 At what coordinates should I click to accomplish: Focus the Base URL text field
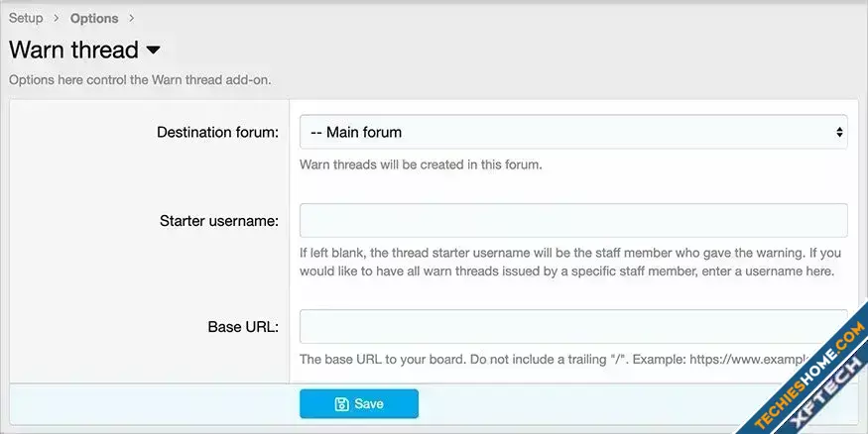coord(573,326)
